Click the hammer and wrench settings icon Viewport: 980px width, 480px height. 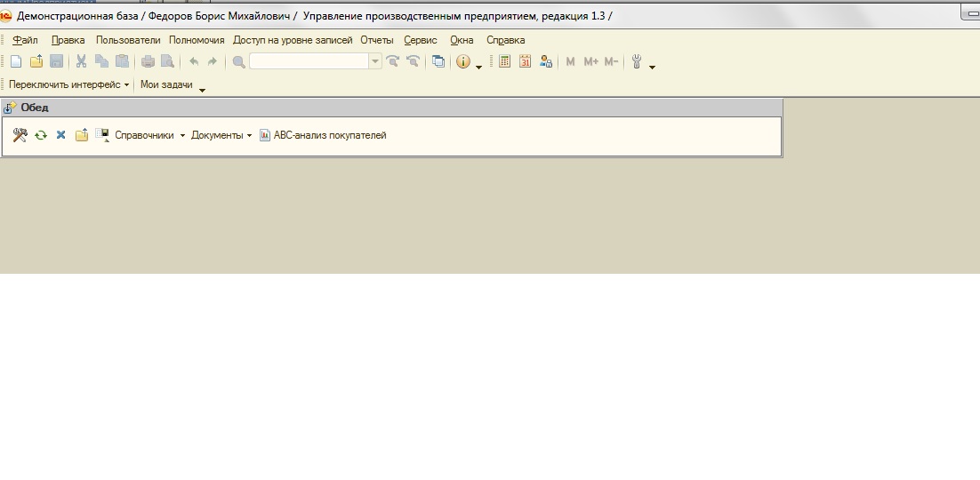click(x=20, y=135)
